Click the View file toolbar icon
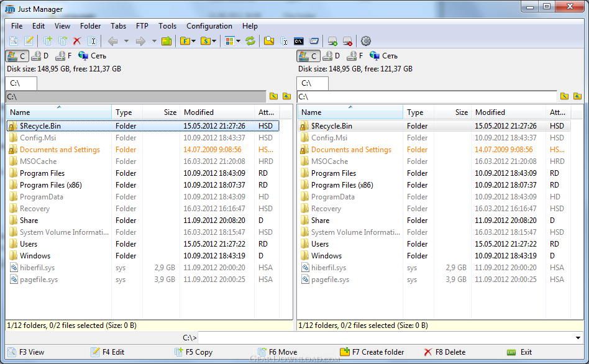Viewport: 589px width, 364px height. [x=14, y=41]
